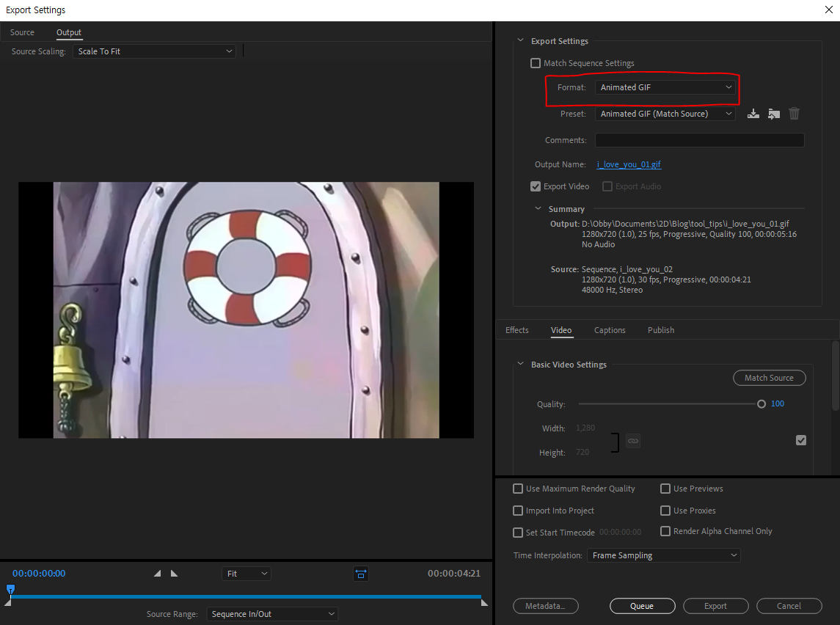Toggle the aspect ratio correction icon
Image resolution: width=840 pixels, height=625 pixels.
[361, 574]
